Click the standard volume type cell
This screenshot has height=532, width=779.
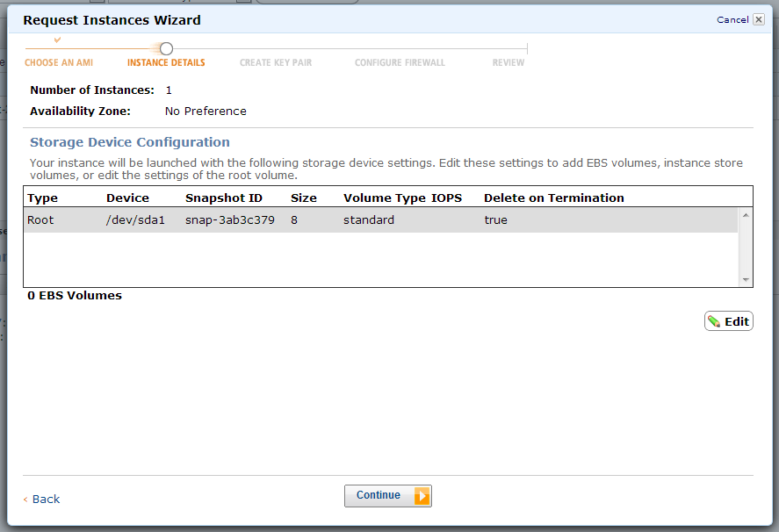[x=369, y=220]
